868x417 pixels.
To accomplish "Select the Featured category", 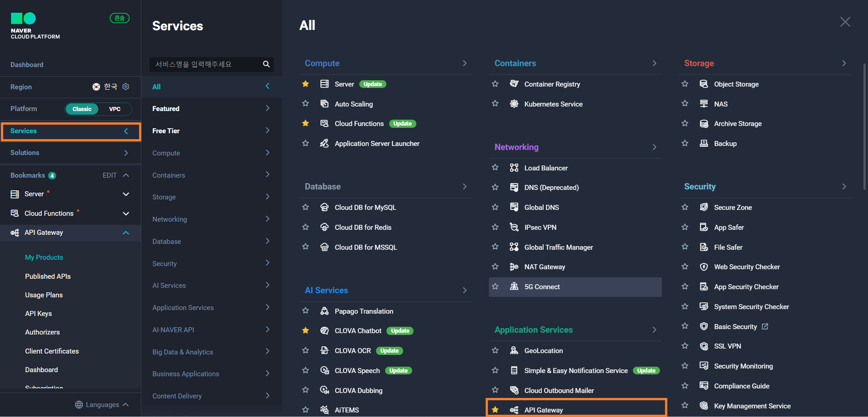I will click(212, 108).
